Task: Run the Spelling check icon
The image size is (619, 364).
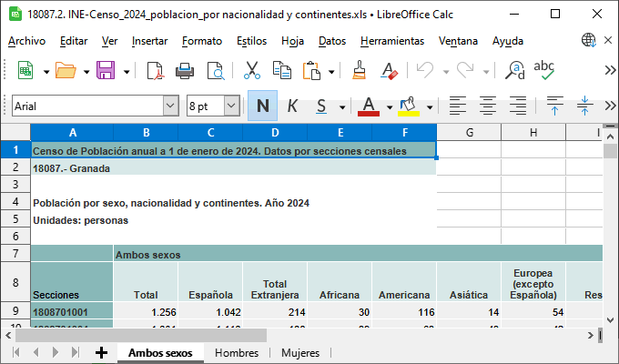Action: pyautogui.click(x=544, y=71)
